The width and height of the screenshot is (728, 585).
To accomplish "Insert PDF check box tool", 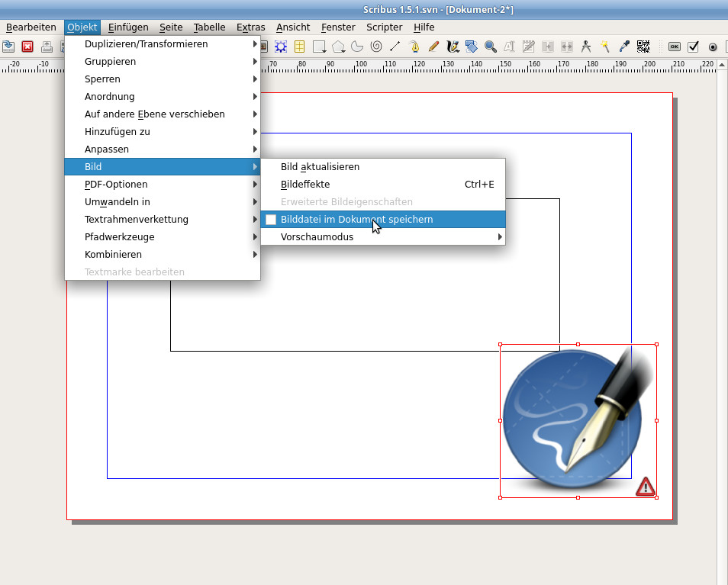I will [x=693, y=47].
